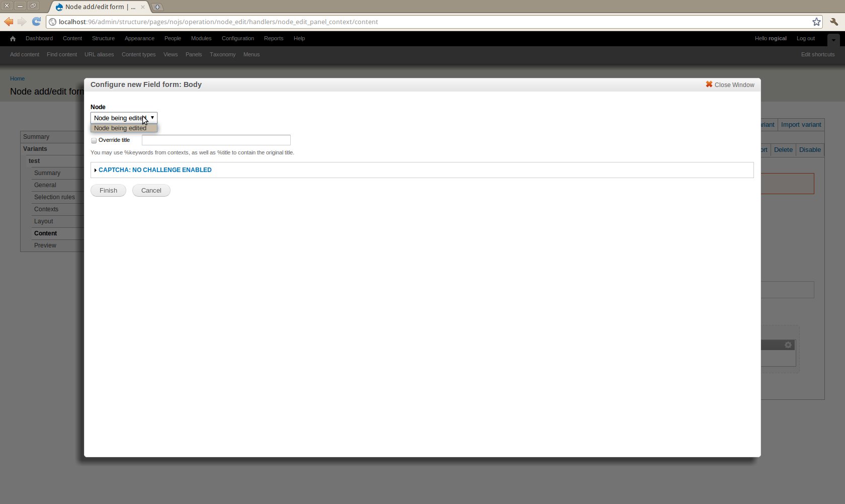
Task: Open the URL aliases shortcut
Action: click(99, 54)
